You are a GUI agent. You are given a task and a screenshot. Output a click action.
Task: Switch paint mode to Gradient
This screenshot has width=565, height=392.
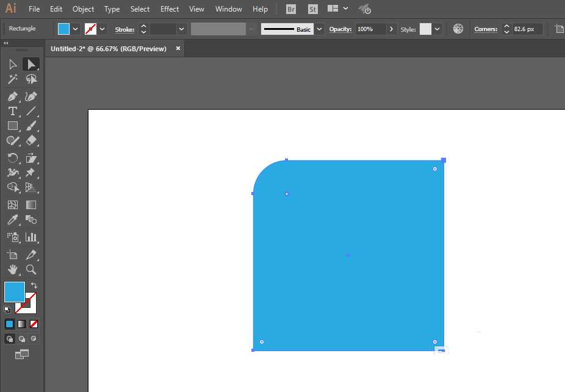coord(21,324)
